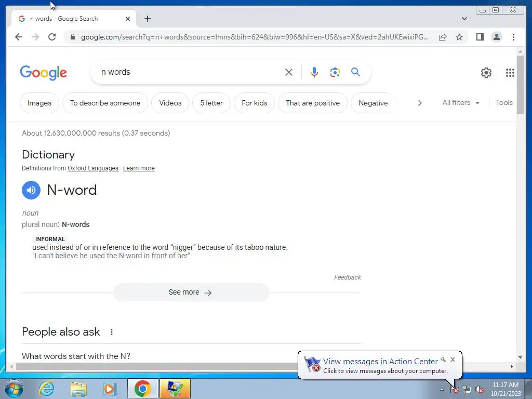Viewport: 532px width, 399px height.
Task: Open the search Tools option
Action: coord(504,102)
